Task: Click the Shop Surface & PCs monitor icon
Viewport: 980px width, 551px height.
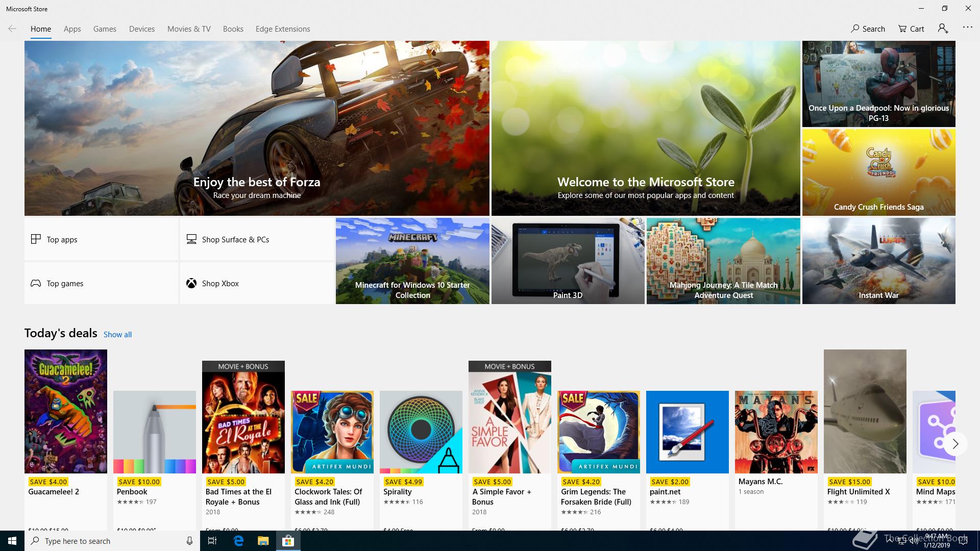Action: (191, 239)
